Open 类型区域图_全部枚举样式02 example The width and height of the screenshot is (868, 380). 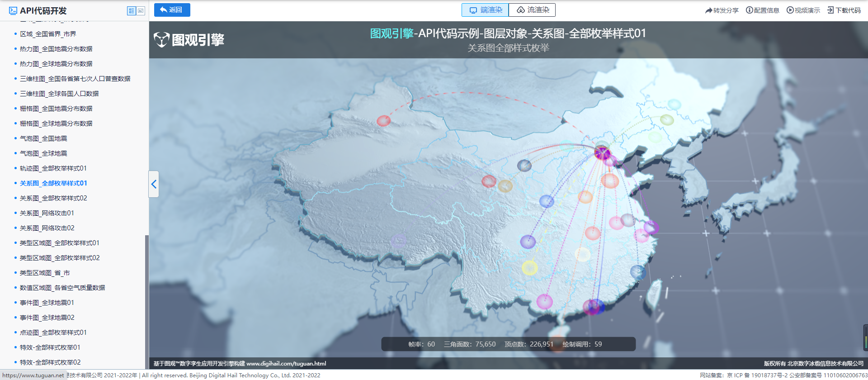[60, 258]
